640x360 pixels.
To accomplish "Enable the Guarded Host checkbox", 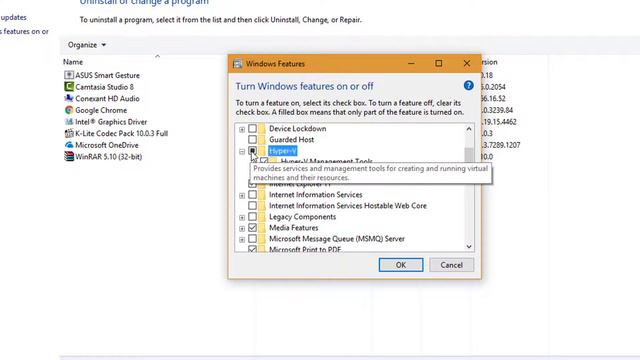I will [252, 140].
